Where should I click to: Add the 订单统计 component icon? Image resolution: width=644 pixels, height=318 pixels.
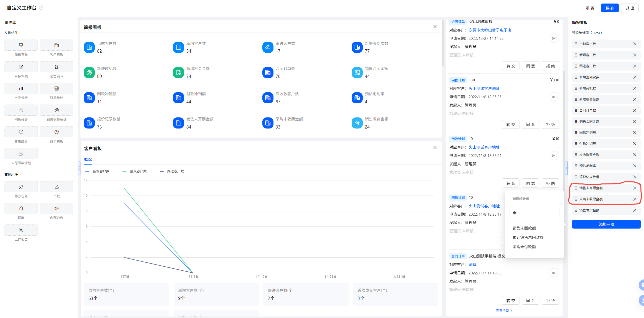56,88
